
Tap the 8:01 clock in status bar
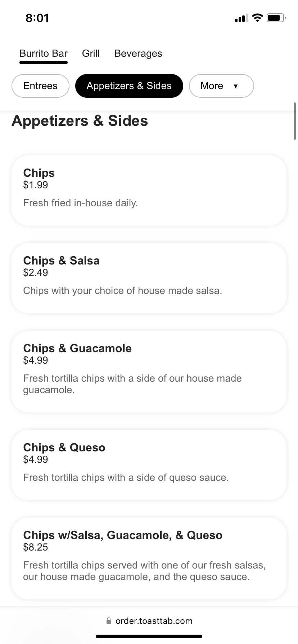coord(37,18)
